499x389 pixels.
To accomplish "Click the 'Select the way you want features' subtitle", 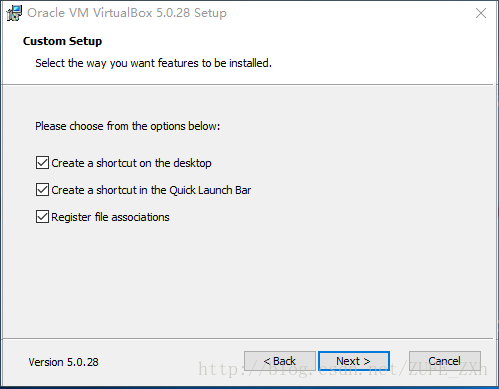I will point(154,63).
